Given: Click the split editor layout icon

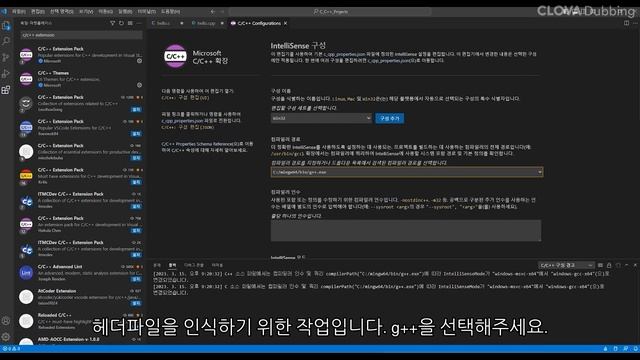Looking at the screenshot, I should tap(626, 23).
